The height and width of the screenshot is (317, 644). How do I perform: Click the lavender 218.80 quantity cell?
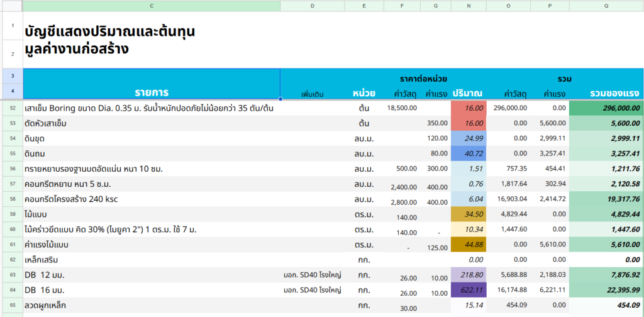[x=469, y=275]
